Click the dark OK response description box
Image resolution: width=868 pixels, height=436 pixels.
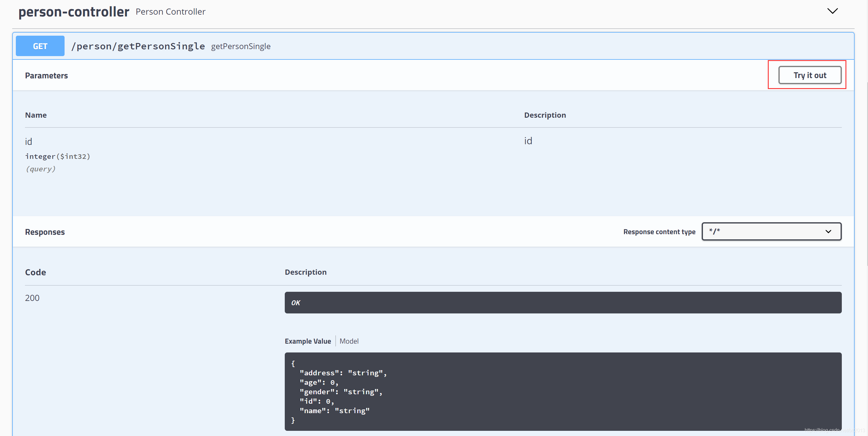[563, 302]
